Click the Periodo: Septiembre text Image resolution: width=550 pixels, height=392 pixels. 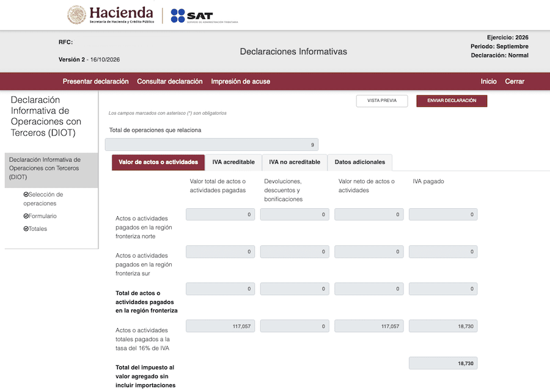tap(499, 46)
